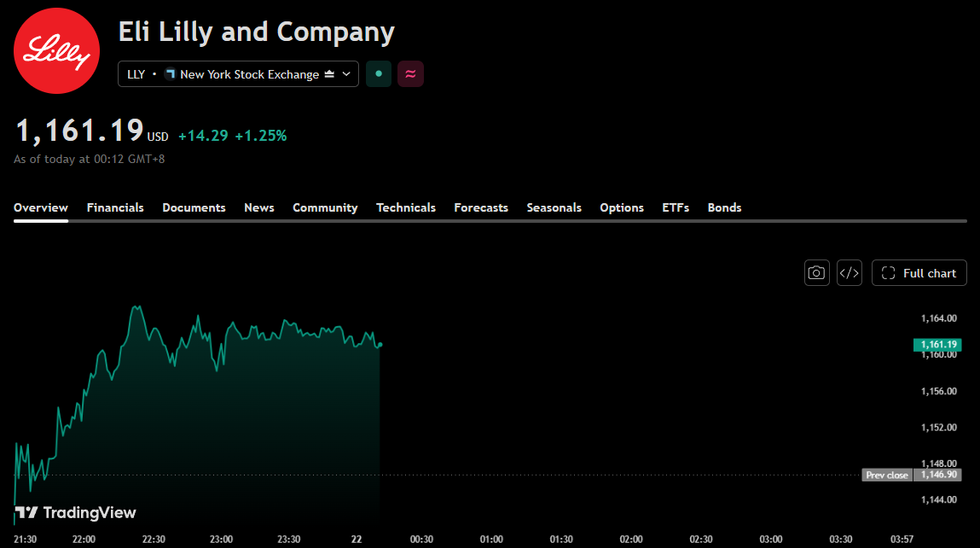Image resolution: width=980 pixels, height=548 pixels.
Task: Click the Prev close price label
Action: pyautogui.click(x=886, y=475)
